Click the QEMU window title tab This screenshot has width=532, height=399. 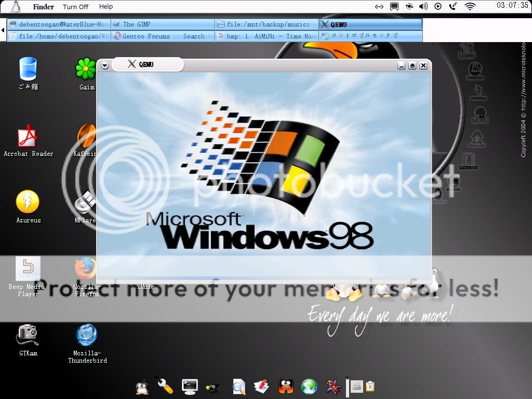[148, 64]
